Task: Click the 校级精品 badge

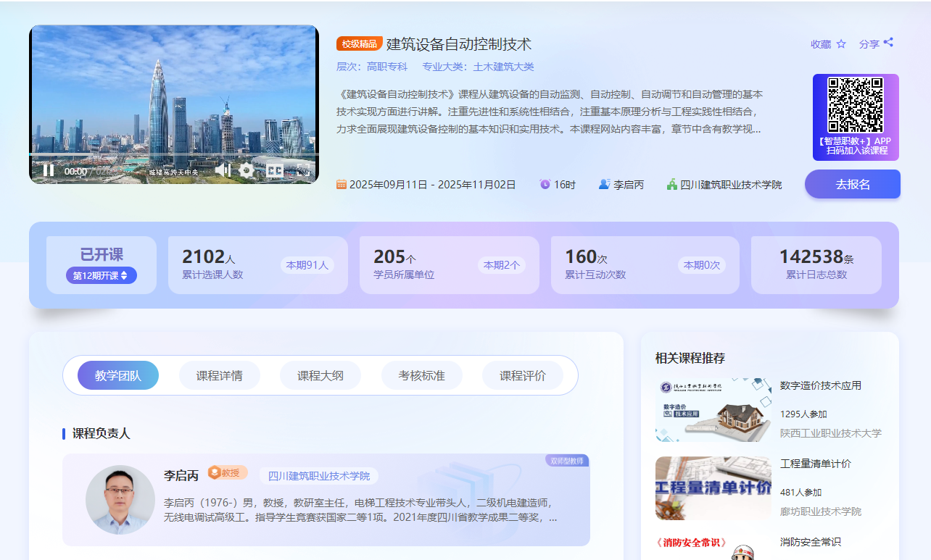Action: point(360,43)
